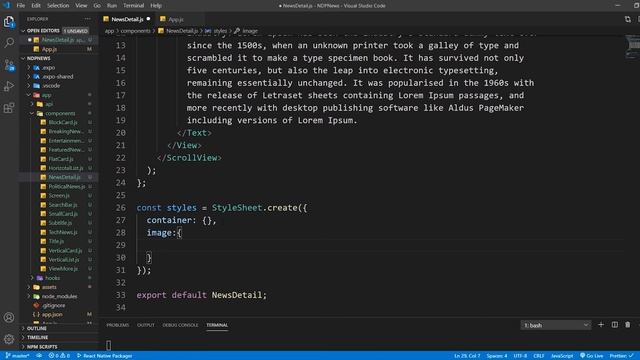Switch to the Debug Console tab
The image size is (640, 360).
(x=180, y=325)
